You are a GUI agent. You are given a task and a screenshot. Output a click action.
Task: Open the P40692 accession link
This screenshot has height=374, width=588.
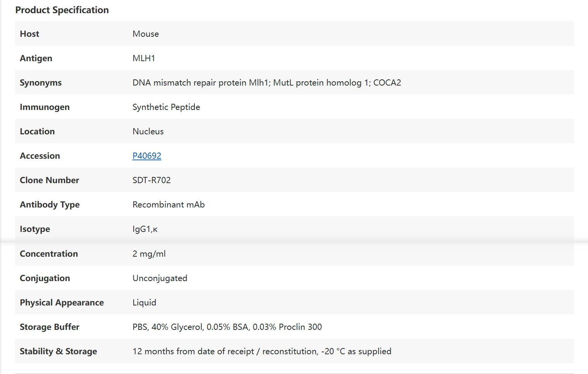147,156
